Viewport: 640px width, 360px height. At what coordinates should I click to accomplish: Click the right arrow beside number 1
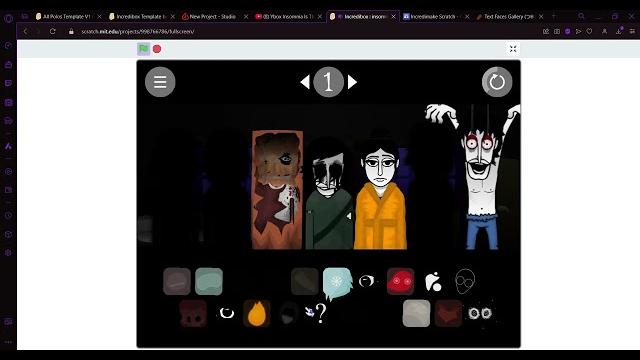coord(352,82)
